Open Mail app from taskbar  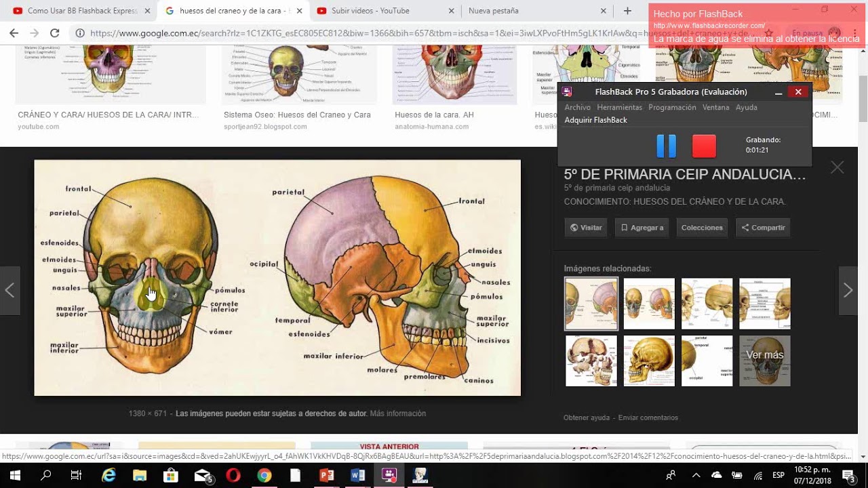[x=203, y=475]
